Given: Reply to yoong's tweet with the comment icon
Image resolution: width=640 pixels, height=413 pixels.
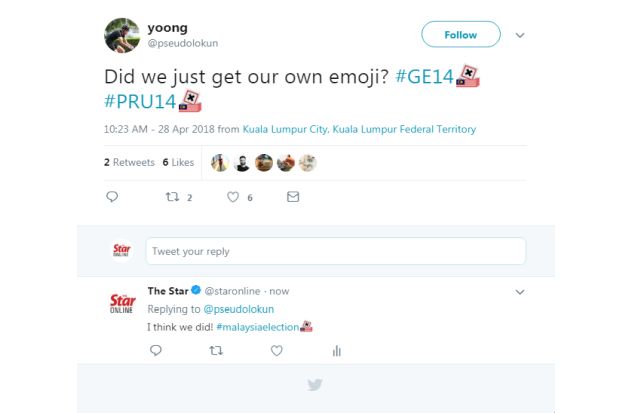Looking at the screenshot, I should pyautogui.click(x=112, y=198).
